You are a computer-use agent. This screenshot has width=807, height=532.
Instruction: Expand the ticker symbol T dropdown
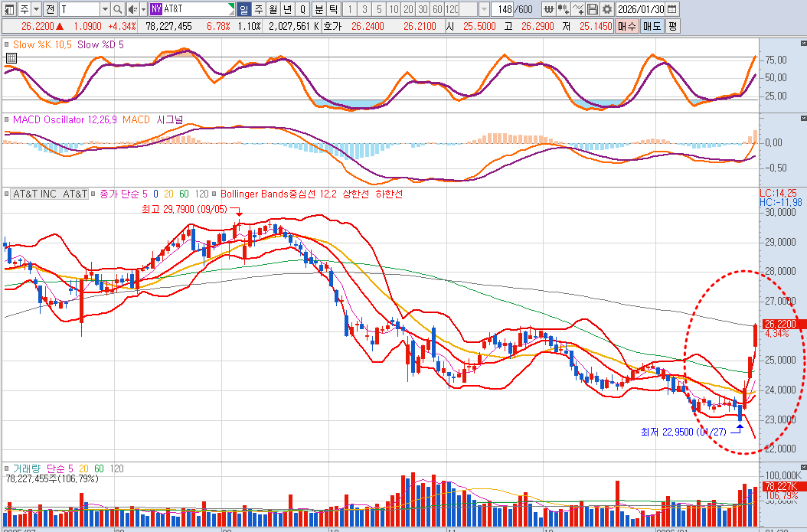[x=105, y=9]
